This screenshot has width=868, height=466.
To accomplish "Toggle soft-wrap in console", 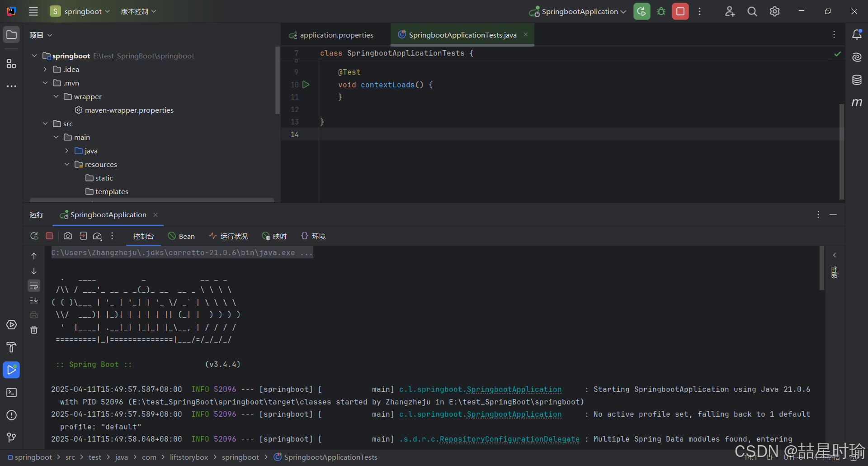I will click(x=34, y=285).
